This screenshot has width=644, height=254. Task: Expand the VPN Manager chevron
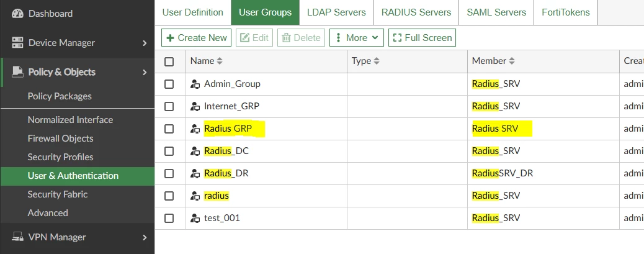pyautogui.click(x=145, y=237)
